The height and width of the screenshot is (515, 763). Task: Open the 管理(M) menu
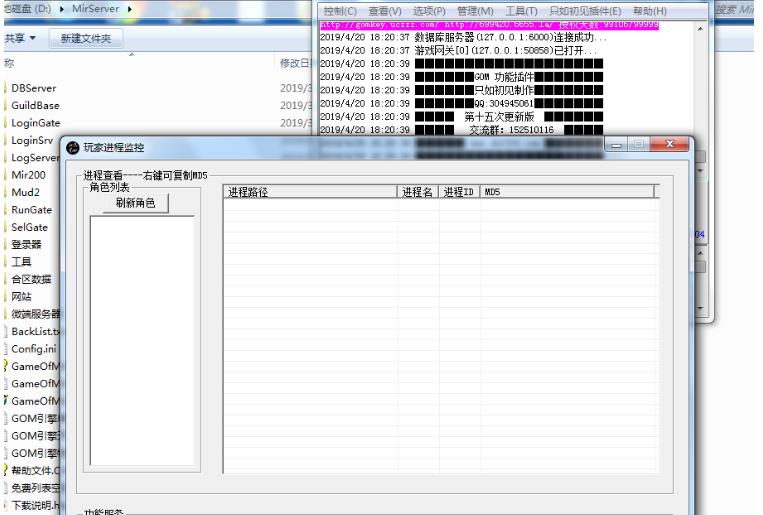[x=477, y=10]
